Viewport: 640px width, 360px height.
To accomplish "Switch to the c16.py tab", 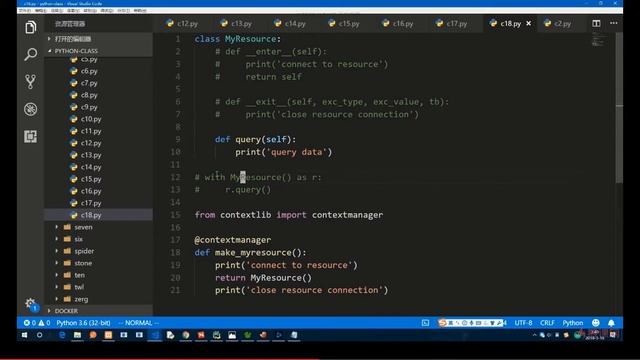I will [398, 24].
